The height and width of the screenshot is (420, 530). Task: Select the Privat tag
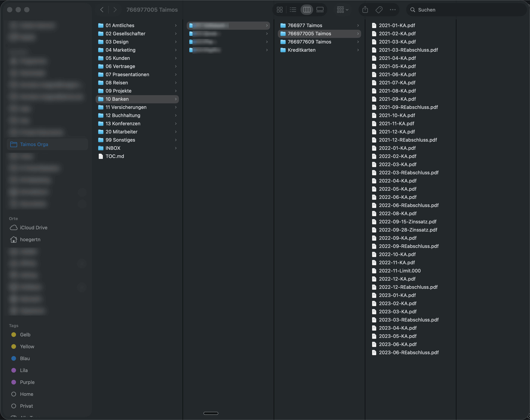47,406
